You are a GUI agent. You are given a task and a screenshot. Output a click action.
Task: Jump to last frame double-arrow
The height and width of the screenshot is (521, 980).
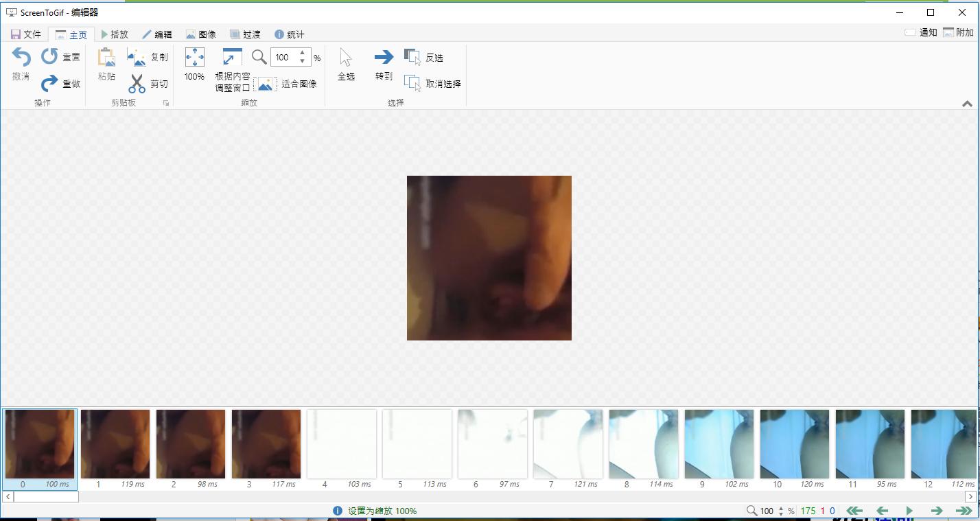click(x=964, y=511)
